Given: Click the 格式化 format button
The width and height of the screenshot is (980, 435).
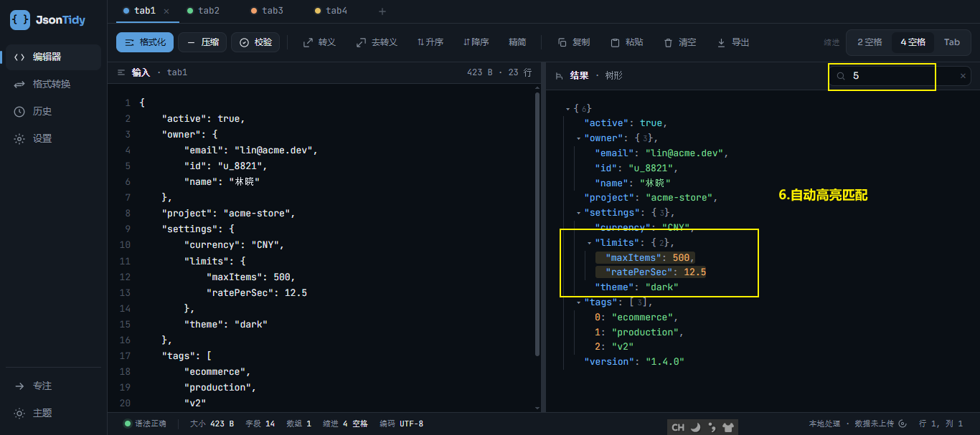Looking at the screenshot, I should point(145,42).
